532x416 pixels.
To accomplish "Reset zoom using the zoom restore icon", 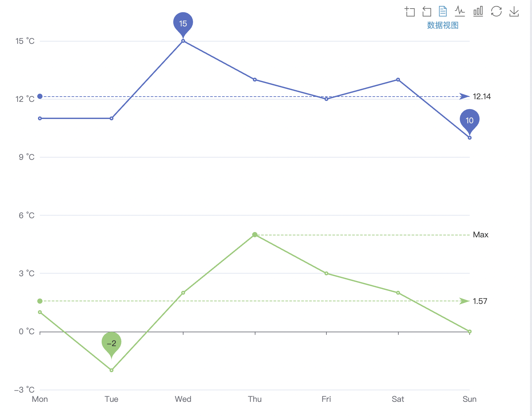I will [x=427, y=12].
